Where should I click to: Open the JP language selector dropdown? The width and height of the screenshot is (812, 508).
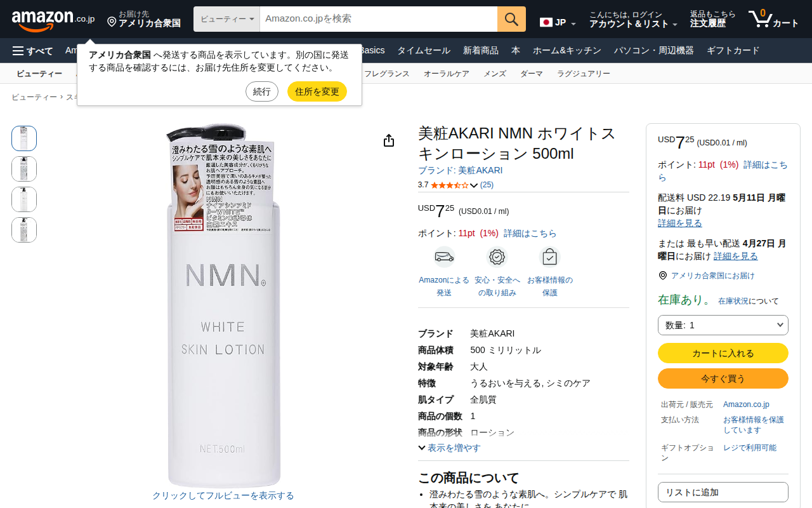[x=558, y=23]
